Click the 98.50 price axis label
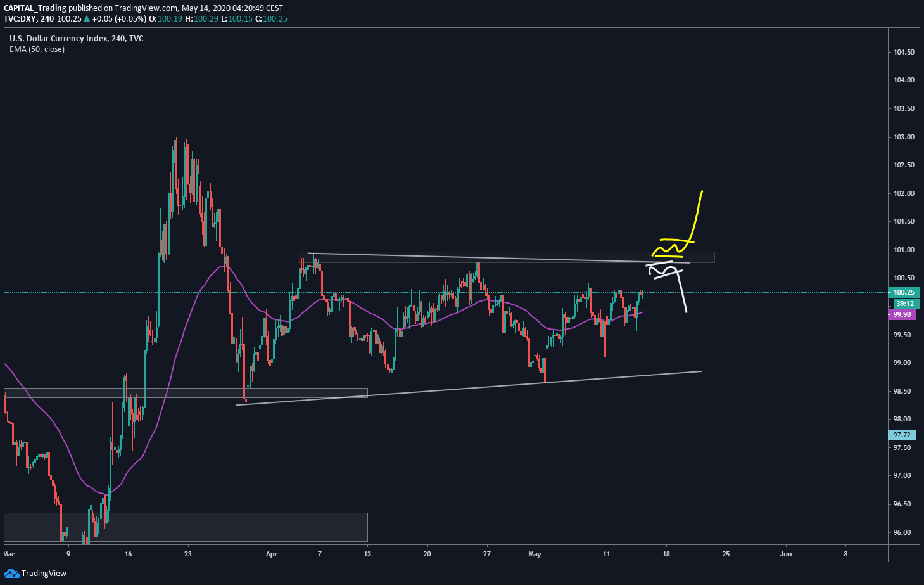The width and height of the screenshot is (924, 585). pyautogui.click(x=902, y=391)
